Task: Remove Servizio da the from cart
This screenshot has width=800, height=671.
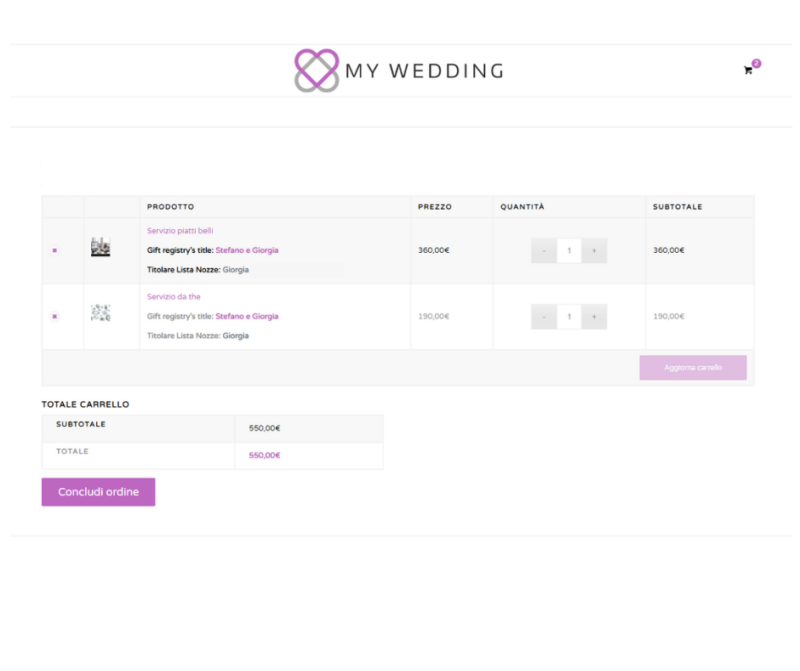Action: click(54, 316)
